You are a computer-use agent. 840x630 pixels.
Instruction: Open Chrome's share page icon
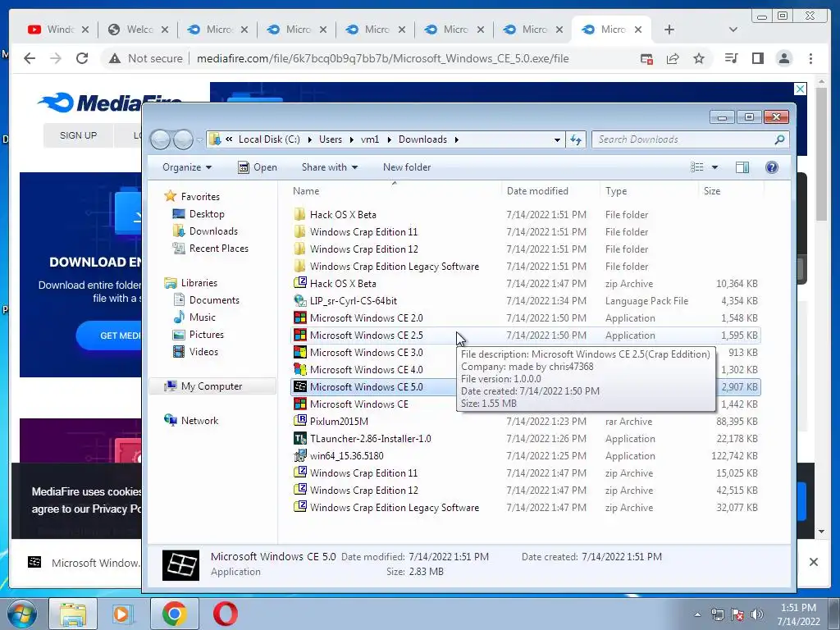[673, 58]
